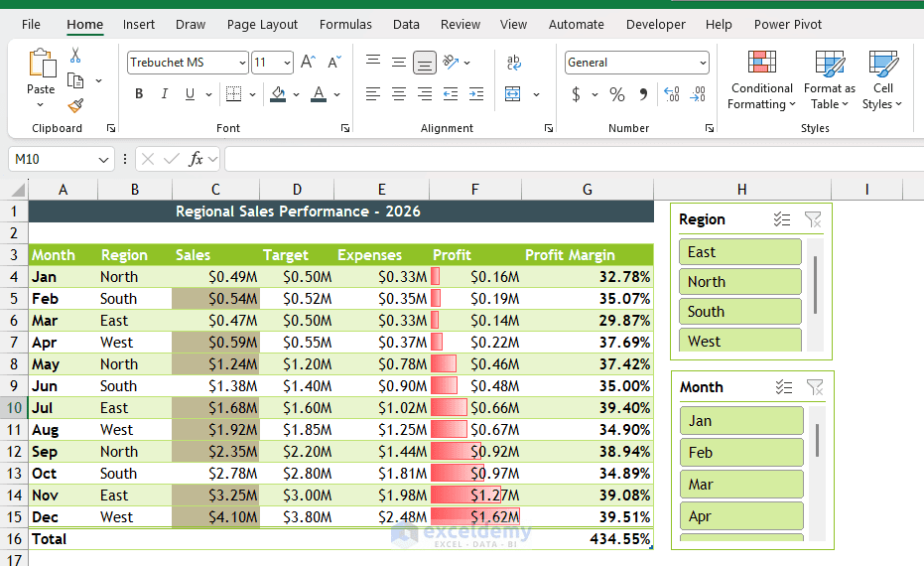Toggle multi-select in Region slicer

tap(782, 219)
